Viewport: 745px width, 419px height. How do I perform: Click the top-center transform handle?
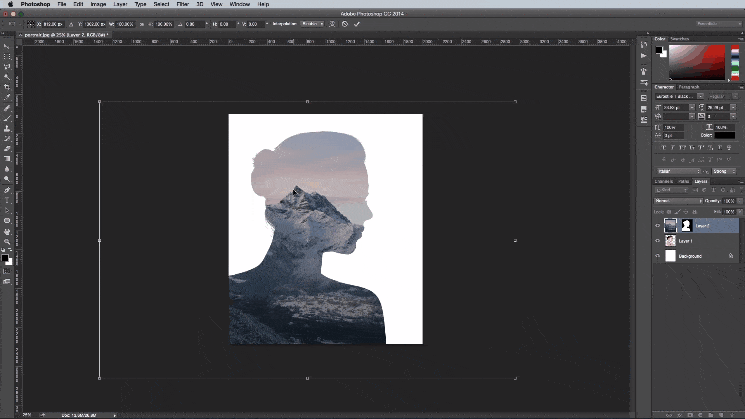click(307, 101)
